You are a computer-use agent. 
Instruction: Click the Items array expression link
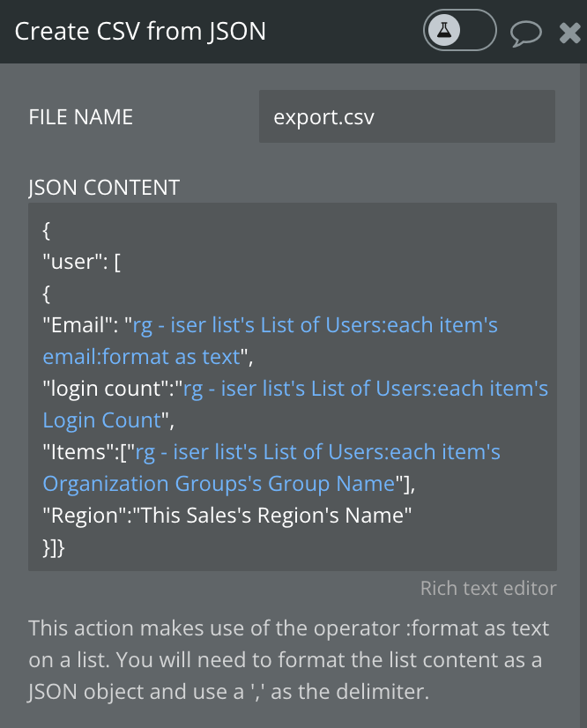(x=73, y=451)
